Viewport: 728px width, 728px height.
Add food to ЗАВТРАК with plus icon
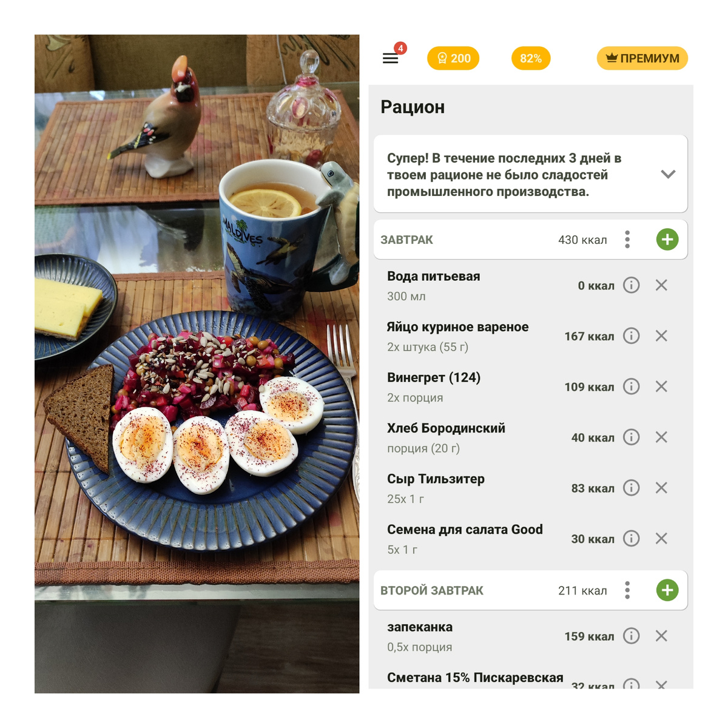coord(667,240)
